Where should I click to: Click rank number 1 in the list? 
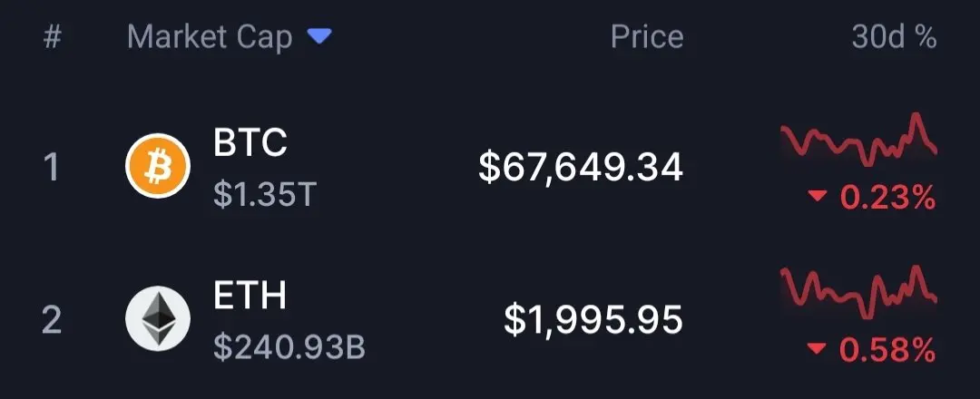click(52, 167)
